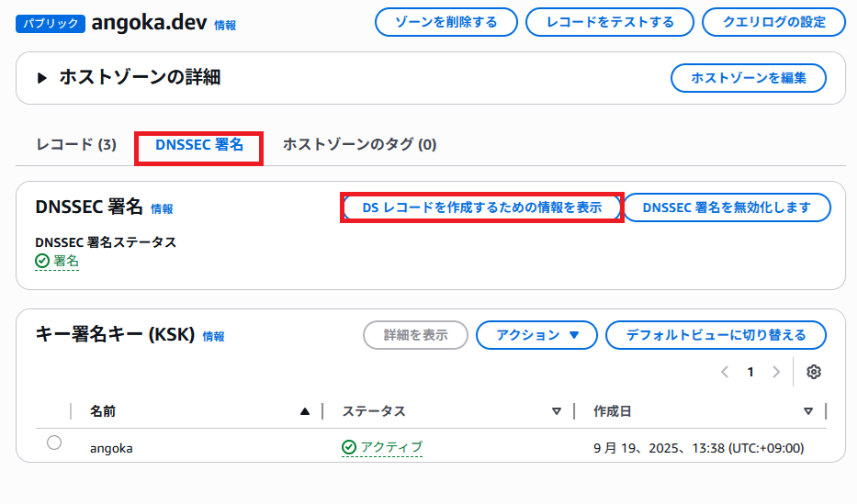Click DS レコードを作成するための情報を表示 button
The width and height of the screenshot is (857, 504).
[481, 207]
